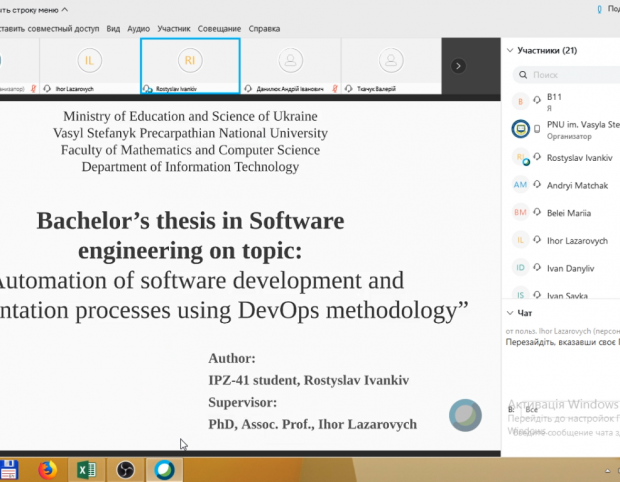Click the floating Webex ball icon on slide
The image size is (620, 482).
[x=465, y=415]
